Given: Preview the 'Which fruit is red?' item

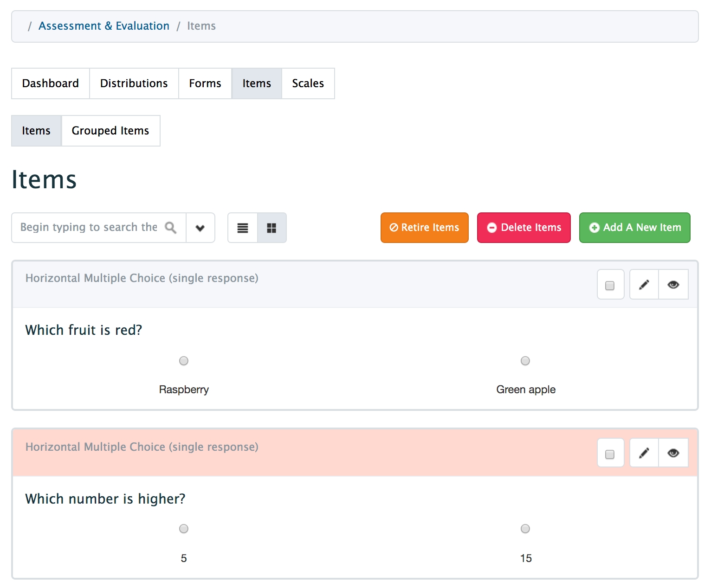Looking at the screenshot, I should (x=673, y=285).
